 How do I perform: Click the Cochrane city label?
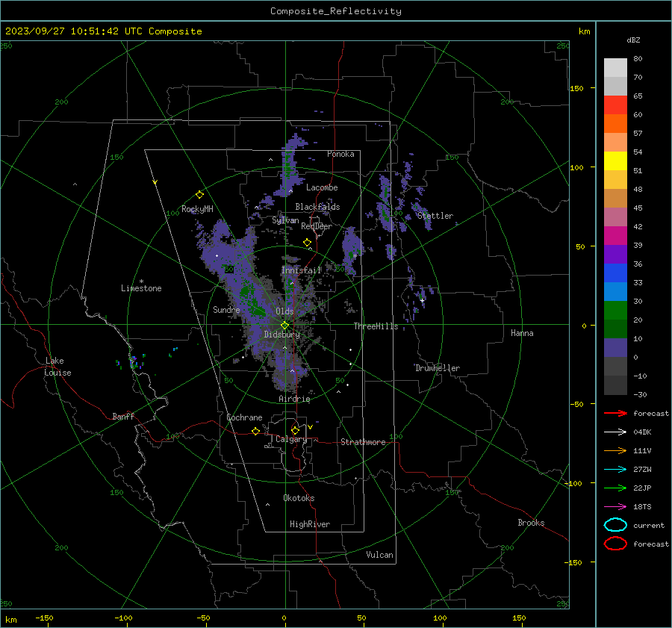(244, 417)
